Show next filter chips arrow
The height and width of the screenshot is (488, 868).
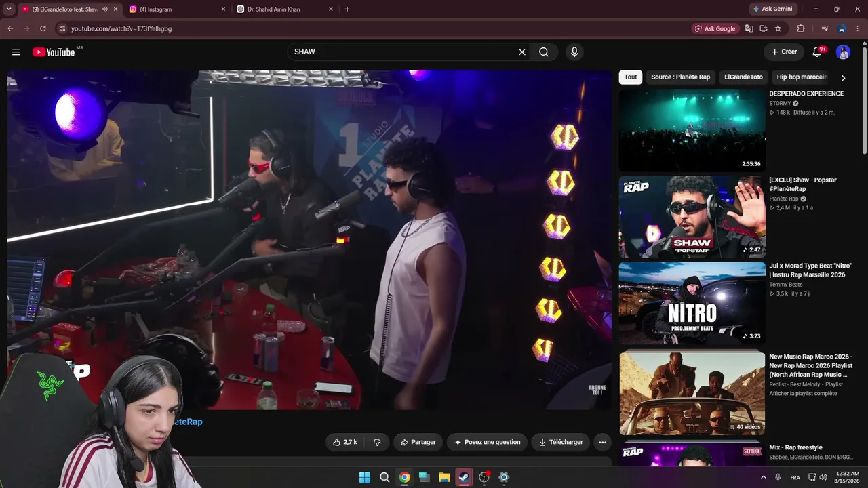point(843,77)
